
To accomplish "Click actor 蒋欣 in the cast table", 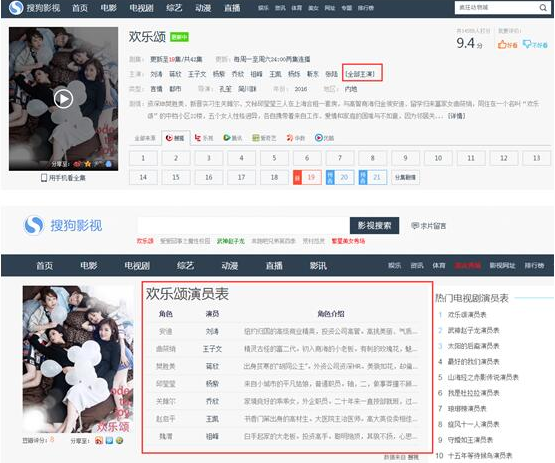I will [212, 366].
